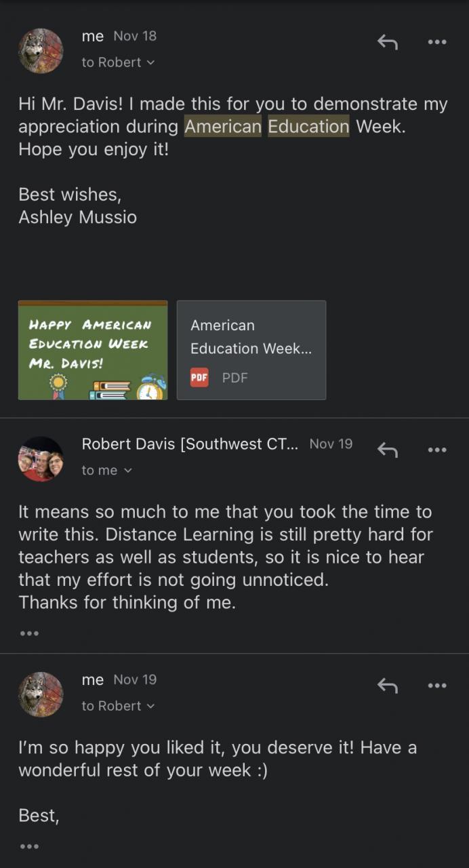The image size is (469, 868).
Task: Reply to the last message from Nov 19
Action: point(387,686)
